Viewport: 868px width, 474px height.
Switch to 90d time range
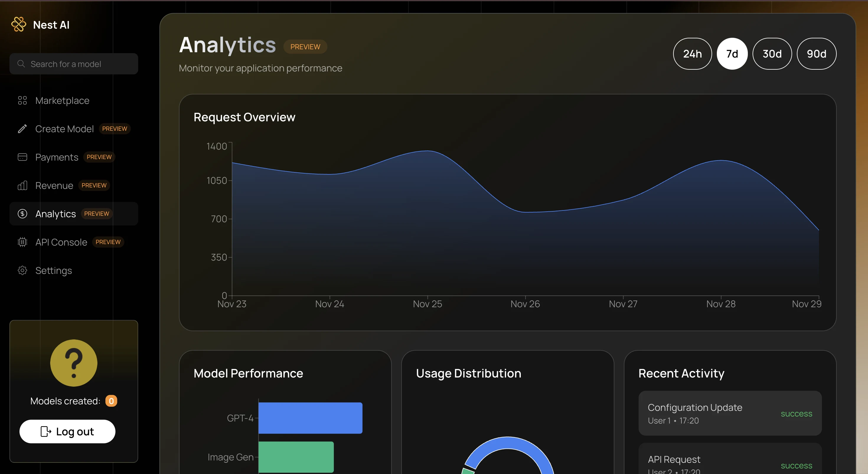(x=816, y=54)
